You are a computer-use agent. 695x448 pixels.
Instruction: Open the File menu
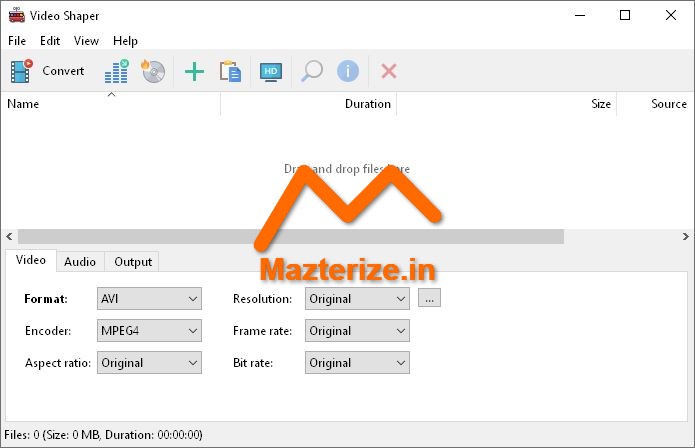tap(17, 41)
